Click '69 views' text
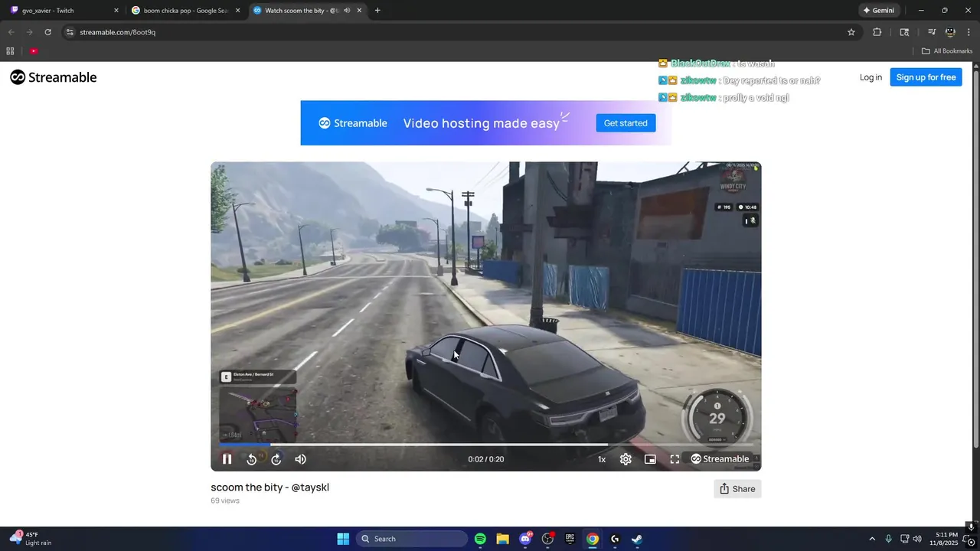The width and height of the screenshot is (980, 551). pyautogui.click(x=225, y=500)
